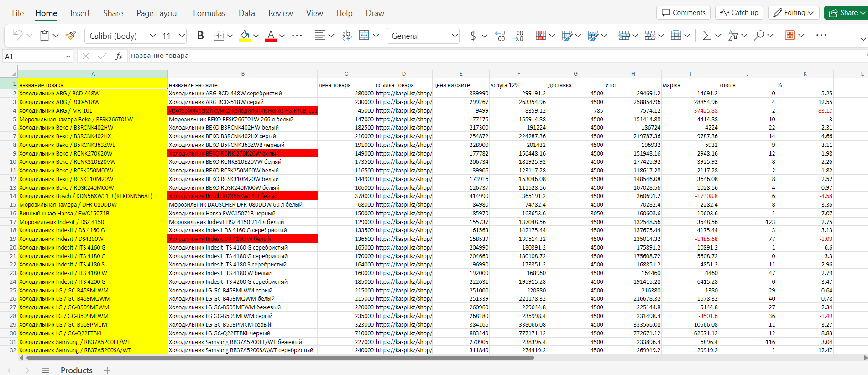Select cell with 'Холодильник ARG BCD-448W серебристый'
Viewport: 868px width, 375px height.
point(243,94)
